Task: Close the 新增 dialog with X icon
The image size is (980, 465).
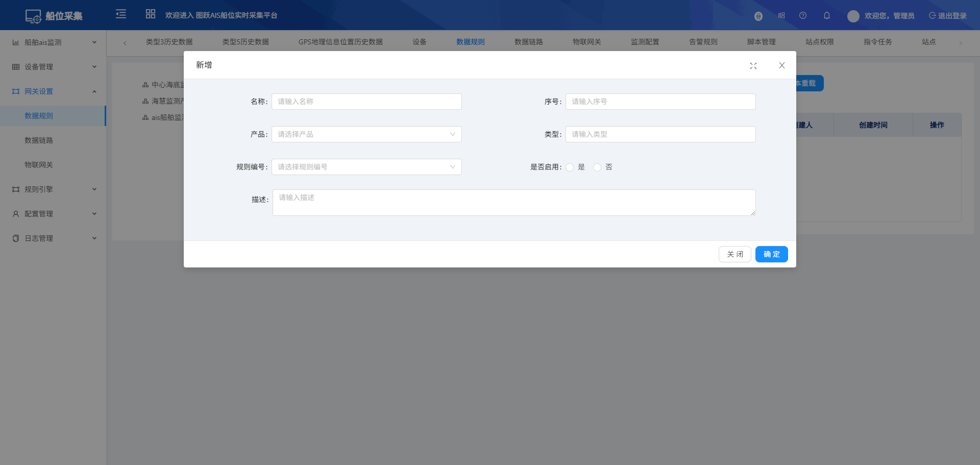Action: [x=781, y=65]
